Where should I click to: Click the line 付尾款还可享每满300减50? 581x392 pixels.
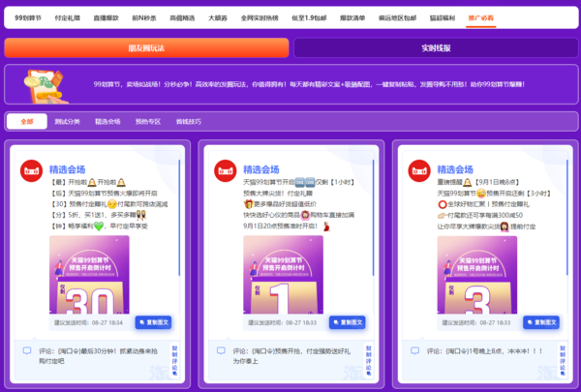485,215
